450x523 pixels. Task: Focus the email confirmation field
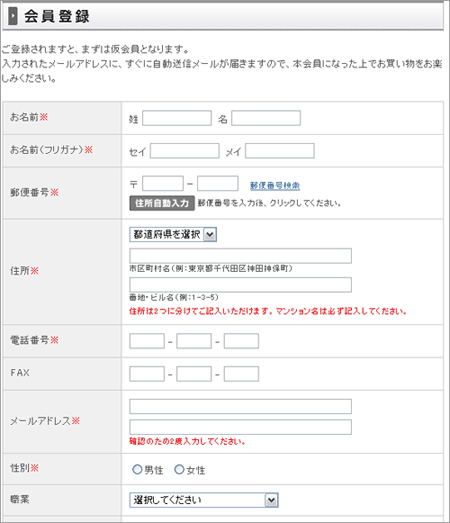[x=241, y=427]
